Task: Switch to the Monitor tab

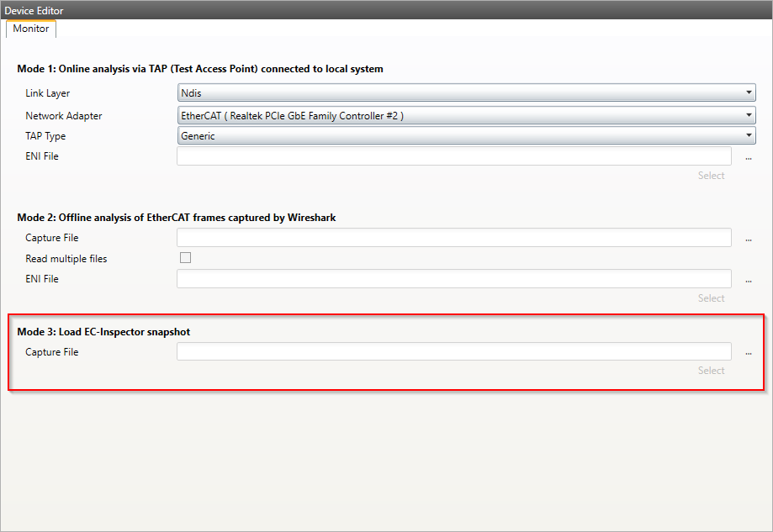Action: [x=31, y=29]
